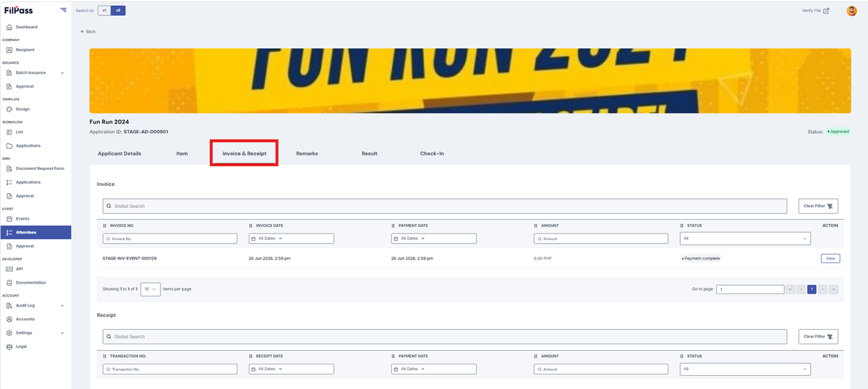Viewport: 868px width, 389px height.
Task: Switch to the Applicant Details tab
Action: click(119, 153)
